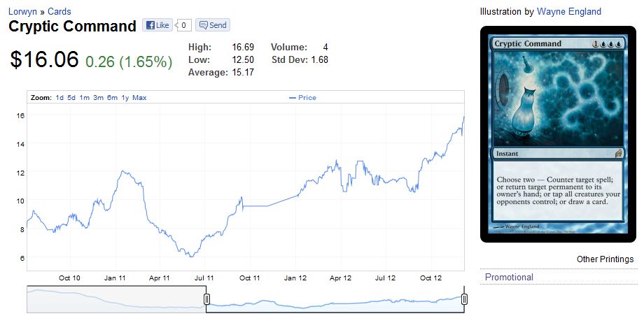The width and height of the screenshot is (644, 330).
Task: Click the overview timeline's unselected left area
Action: point(115,299)
